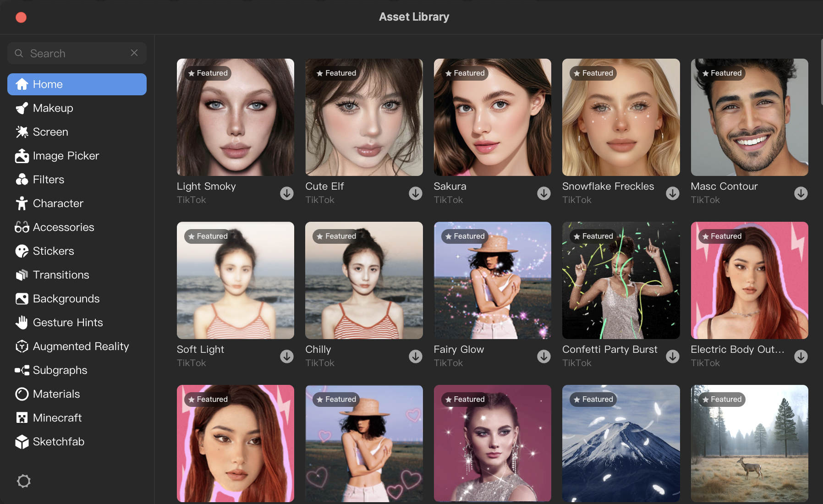Image resolution: width=823 pixels, height=504 pixels.
Task: Open the Confetti Party Burst thumbnail
Action: [621, 280]
